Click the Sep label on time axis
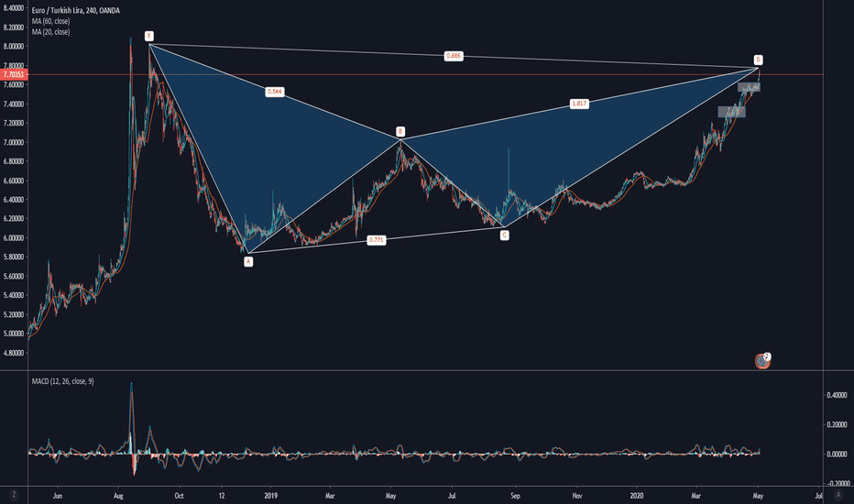Image resolution: width=854 pixels, height=504 pixels. point(515,496)
